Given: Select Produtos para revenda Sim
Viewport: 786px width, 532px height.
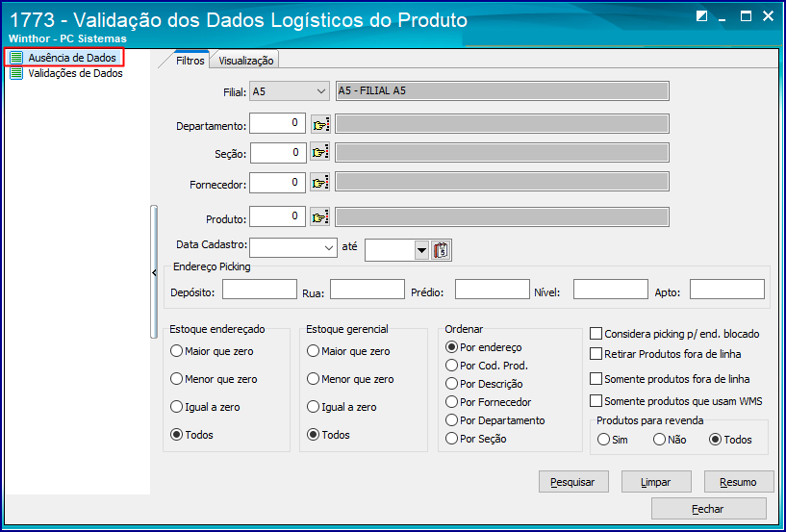Looking at the screenshot, I should click(x=603, y=440).
